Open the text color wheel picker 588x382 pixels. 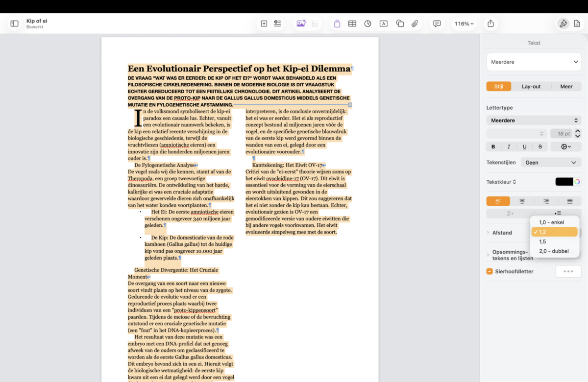(x=577, y=182)
